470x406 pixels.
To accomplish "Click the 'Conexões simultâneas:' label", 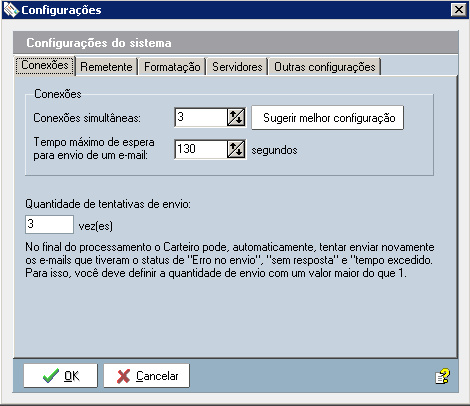I will (x=87, y=118).
